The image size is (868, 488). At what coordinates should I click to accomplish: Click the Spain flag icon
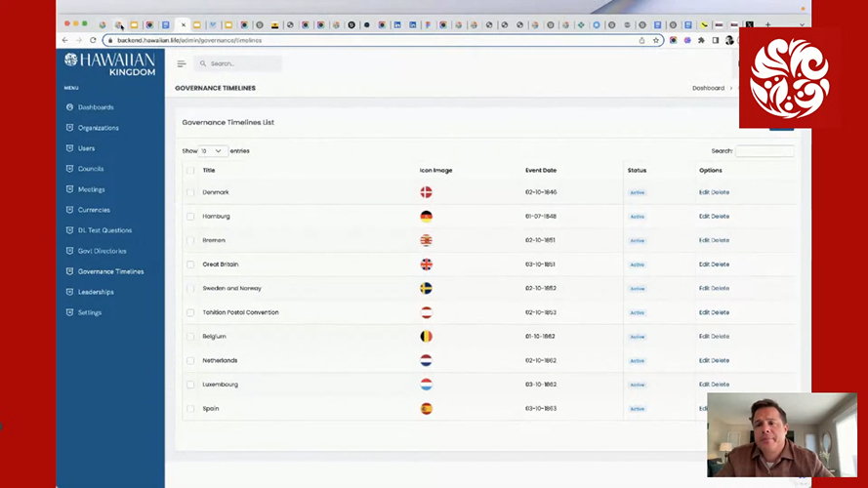(426, 409)
